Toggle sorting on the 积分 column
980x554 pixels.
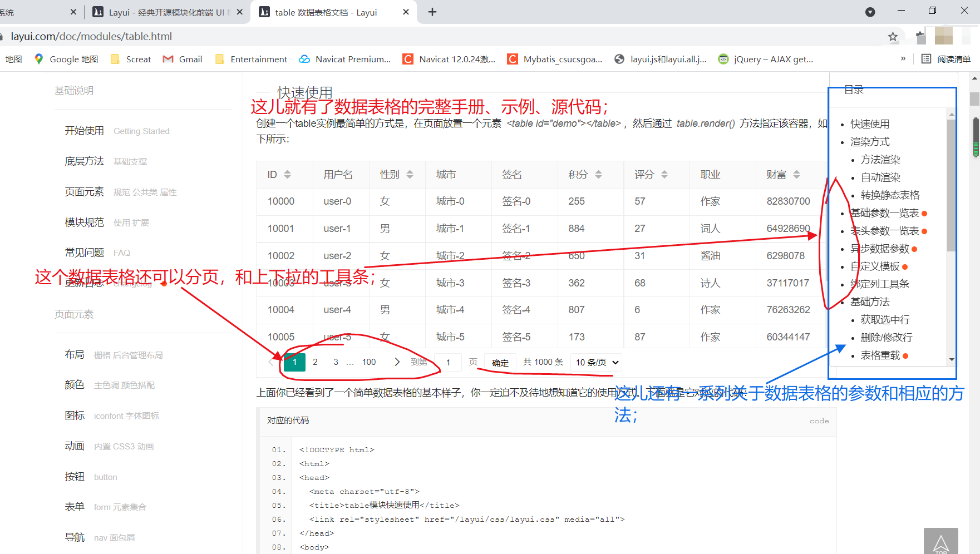[598, 174]
